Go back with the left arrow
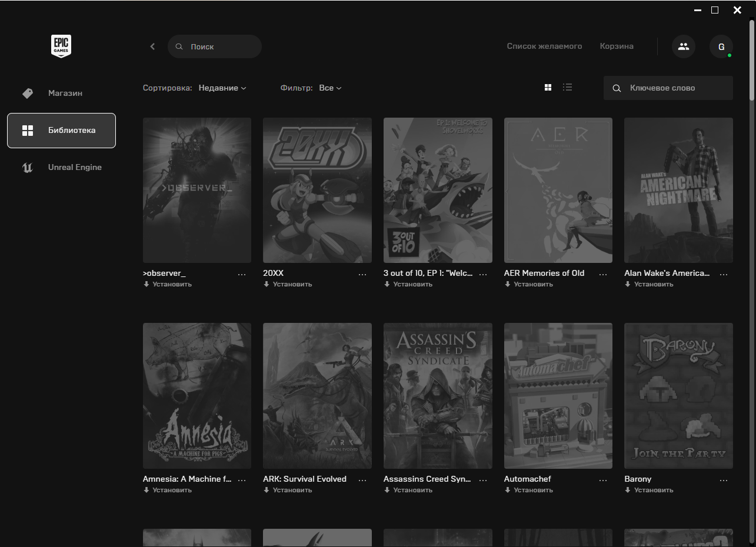The image size is (756, 547). 152,46
